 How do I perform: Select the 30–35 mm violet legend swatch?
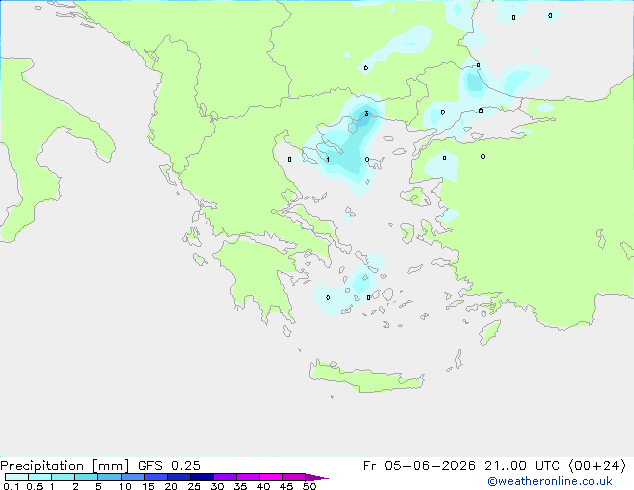[225, 477]
